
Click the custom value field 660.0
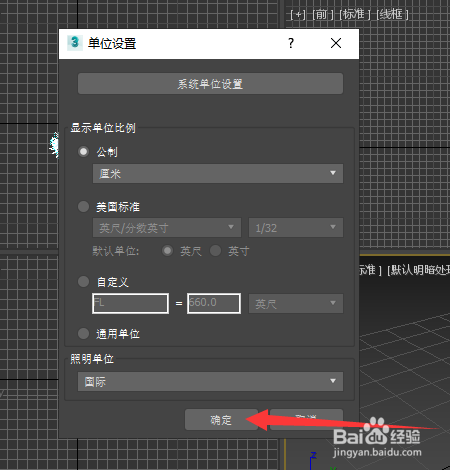pyautogui.click(x=214, y=303)
